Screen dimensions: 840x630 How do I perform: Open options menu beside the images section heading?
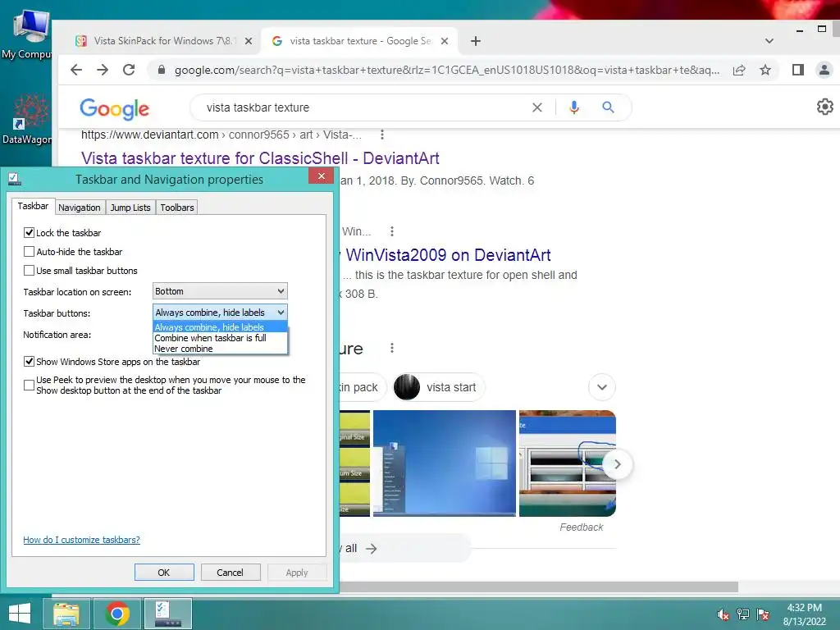[392, 348]
